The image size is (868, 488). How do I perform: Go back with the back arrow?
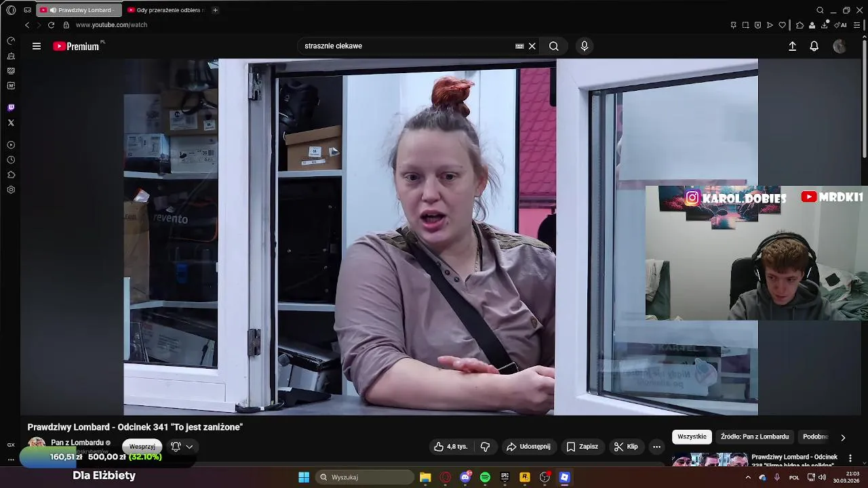27,25
